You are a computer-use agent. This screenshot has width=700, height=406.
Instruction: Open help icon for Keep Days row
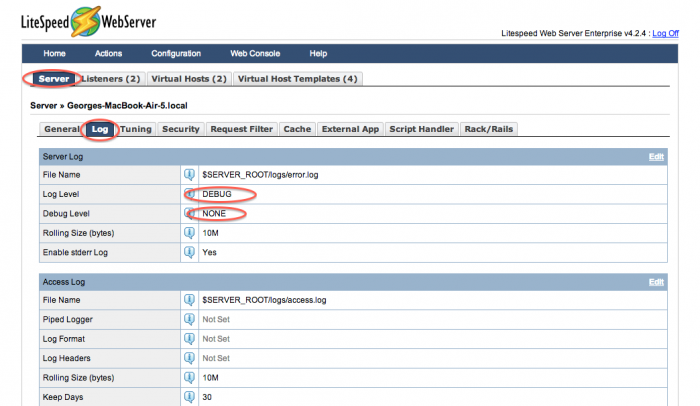(189, 397)
